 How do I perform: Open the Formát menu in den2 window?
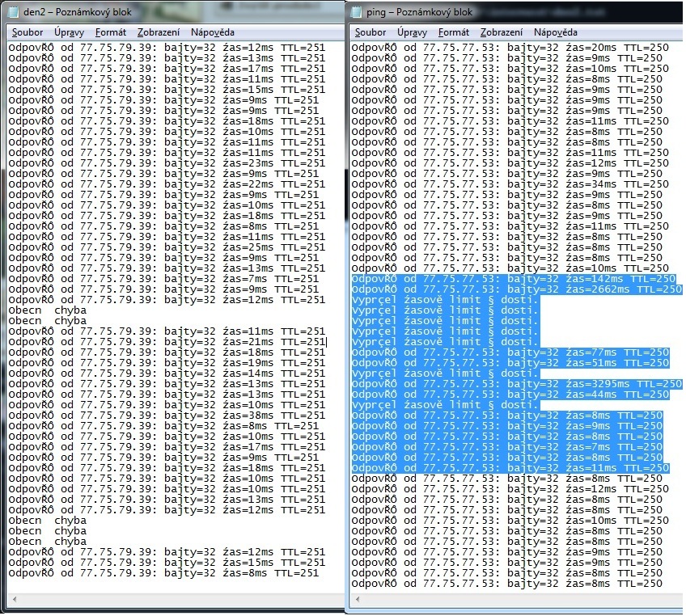(110, 32)
